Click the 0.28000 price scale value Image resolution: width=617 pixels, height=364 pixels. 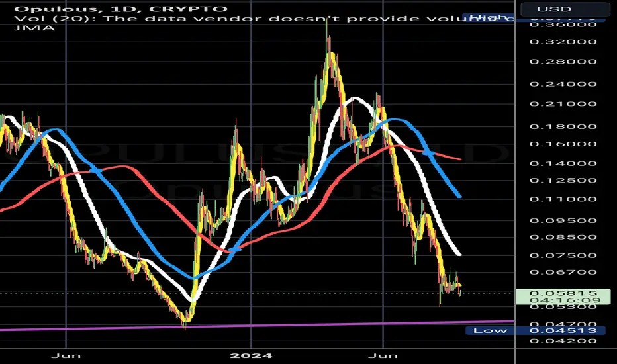click(563, 62)
